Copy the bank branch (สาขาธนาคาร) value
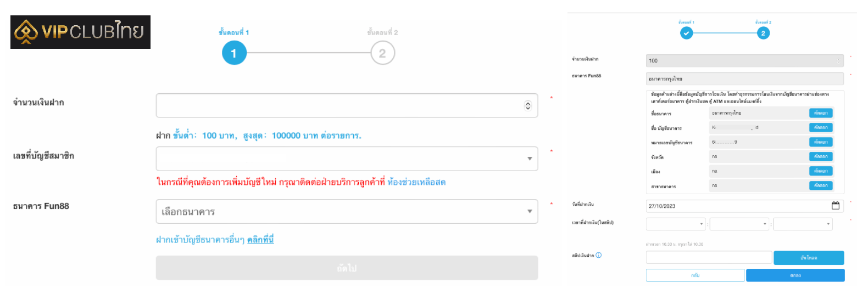The width and height of the screenshot is (868, 294). click(821, 185)
